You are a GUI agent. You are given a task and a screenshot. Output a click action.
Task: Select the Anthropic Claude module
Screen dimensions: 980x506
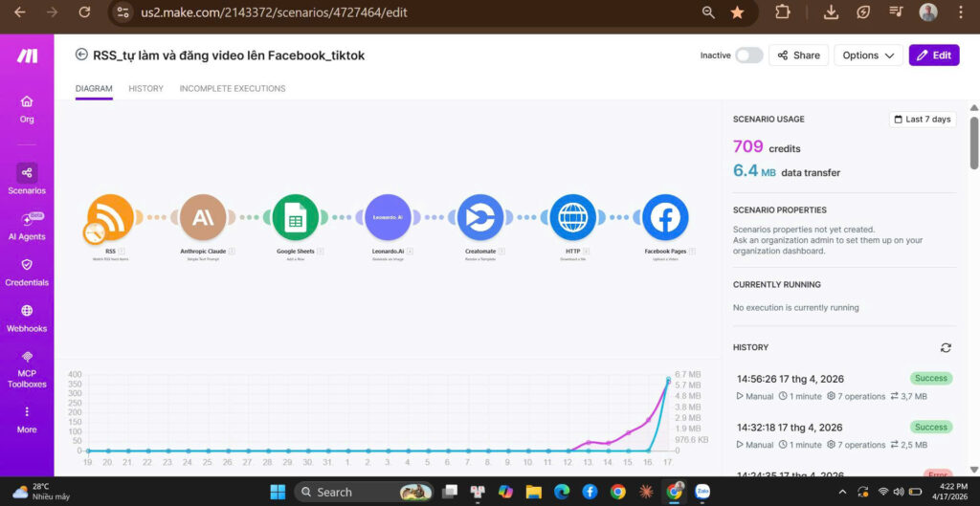click(x=202, y=217)
